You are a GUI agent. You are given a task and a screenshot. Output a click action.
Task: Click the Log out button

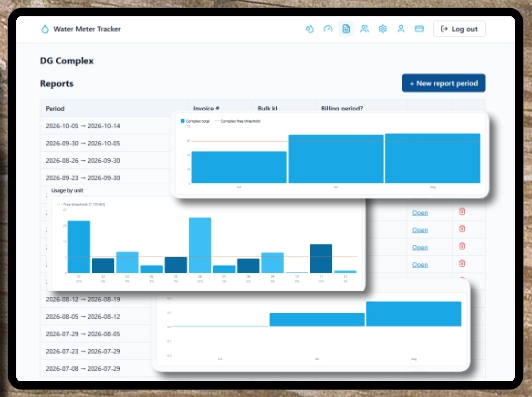pos(459,29)
